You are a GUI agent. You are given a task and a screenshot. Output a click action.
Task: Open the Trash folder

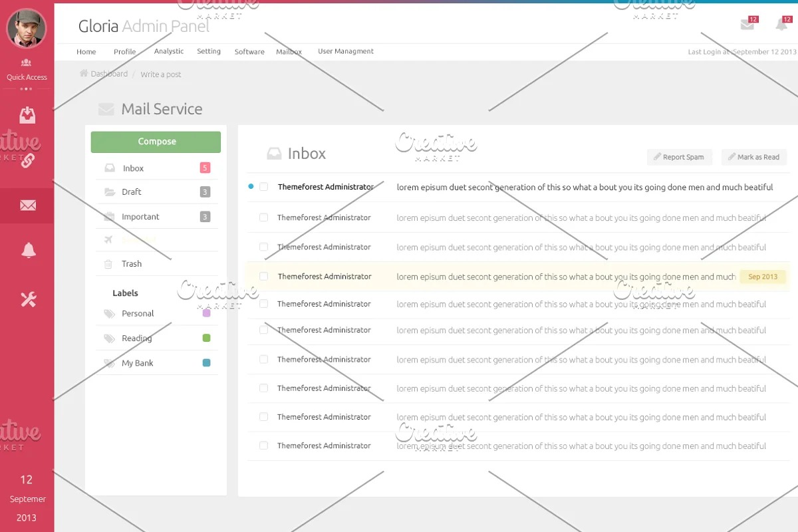[x=132, y=264]
